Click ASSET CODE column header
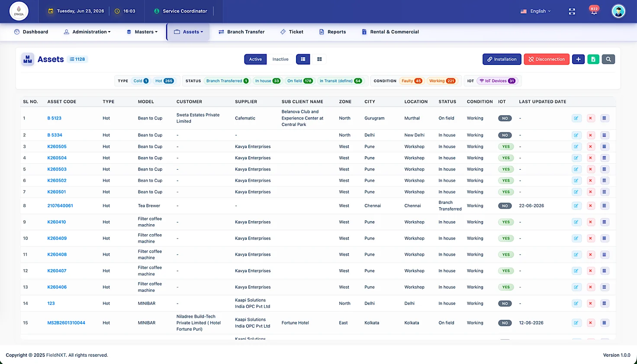The width and height of the screenshot is (637, 364). (62, 102)
